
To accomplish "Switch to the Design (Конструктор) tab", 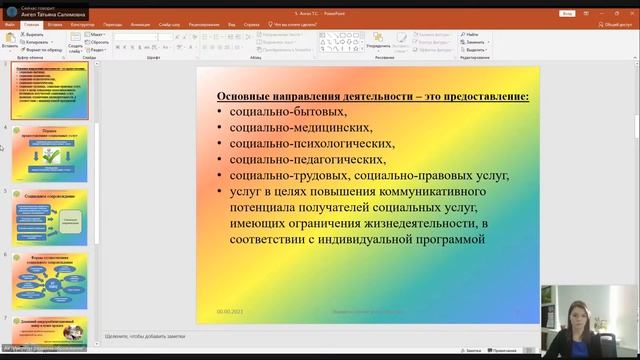I will click(82, 24).
